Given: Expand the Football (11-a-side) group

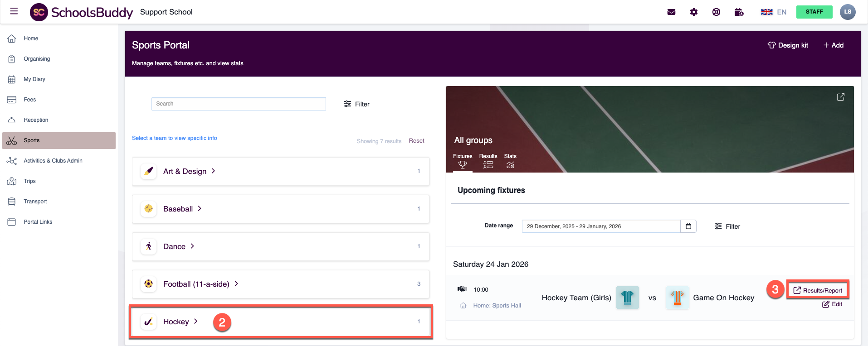Looking at the screenshot, I should [x=200, y=284].
